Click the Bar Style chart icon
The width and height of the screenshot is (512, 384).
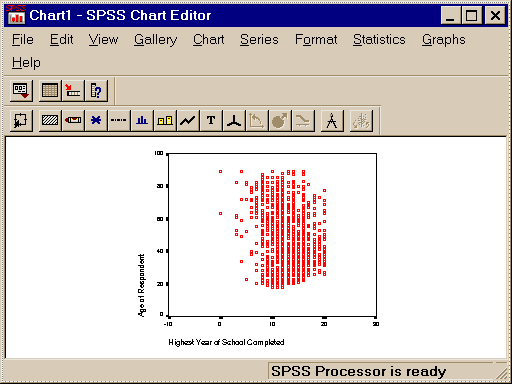[x=142, y=120]
